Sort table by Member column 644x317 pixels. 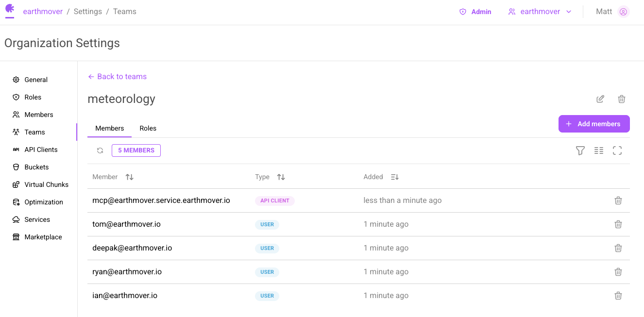click(x=129, y=177)
